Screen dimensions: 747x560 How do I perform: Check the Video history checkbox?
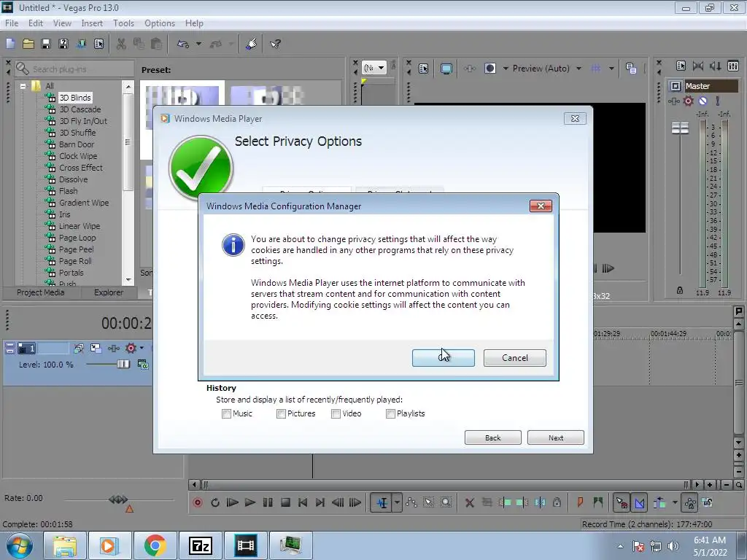pos(336,414)
